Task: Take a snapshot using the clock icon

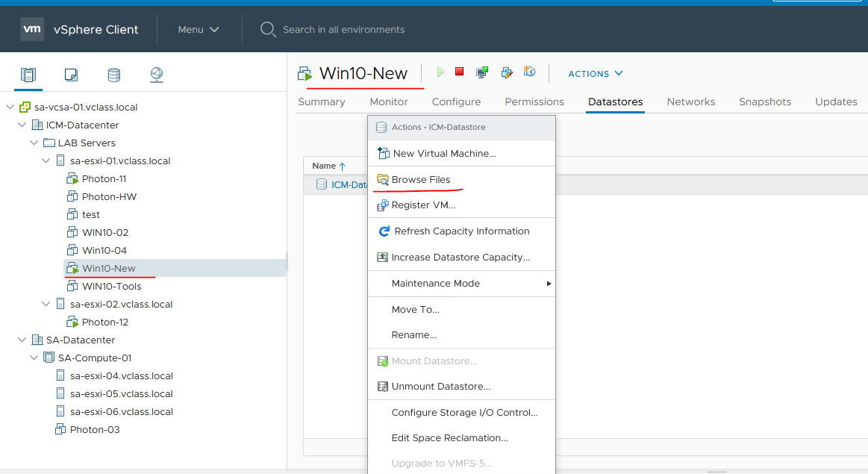Action: click(530, 72)
